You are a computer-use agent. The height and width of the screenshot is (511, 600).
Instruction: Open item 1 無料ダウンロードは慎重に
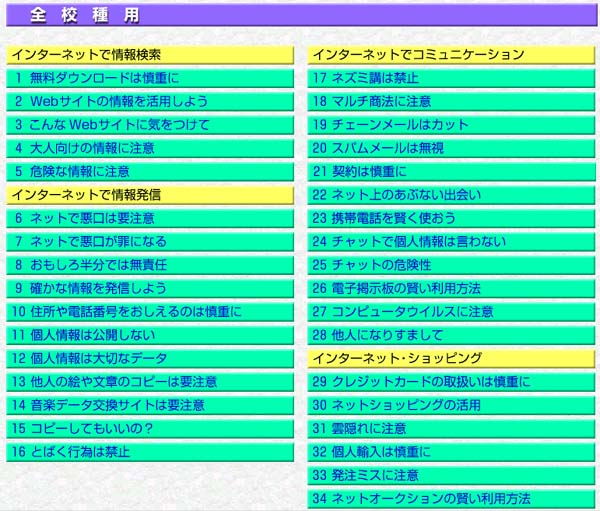click(x=150, y=78)
